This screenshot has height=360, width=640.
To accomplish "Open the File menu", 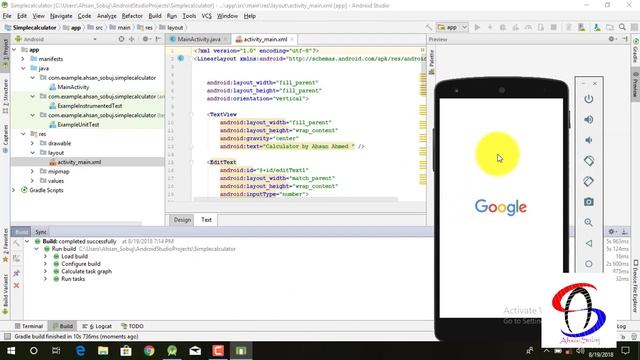I will tap(7, 16).
